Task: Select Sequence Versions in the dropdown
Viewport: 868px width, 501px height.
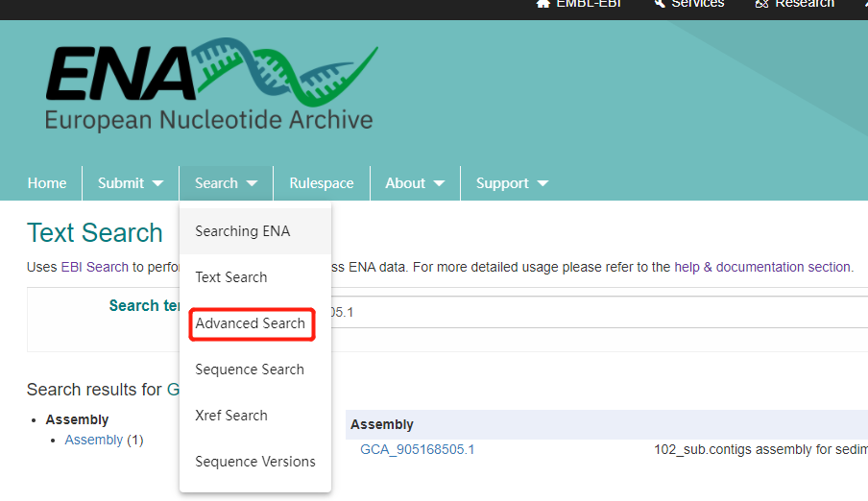Action: (x=255, y=462)
